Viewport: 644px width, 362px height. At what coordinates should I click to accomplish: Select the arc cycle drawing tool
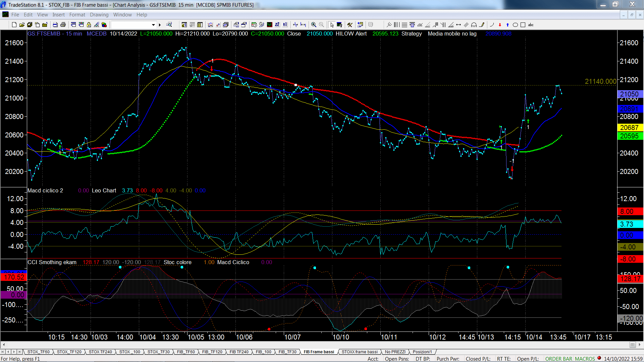474,25
